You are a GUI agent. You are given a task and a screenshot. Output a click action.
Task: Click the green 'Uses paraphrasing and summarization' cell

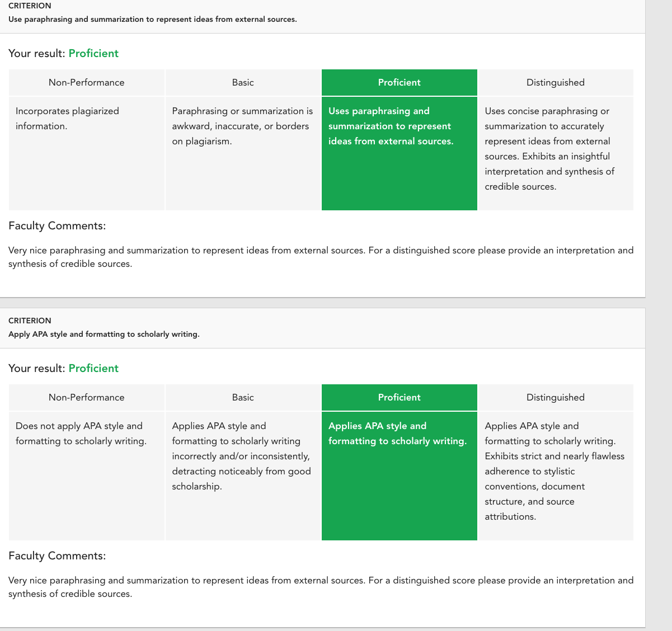[399, 153]
